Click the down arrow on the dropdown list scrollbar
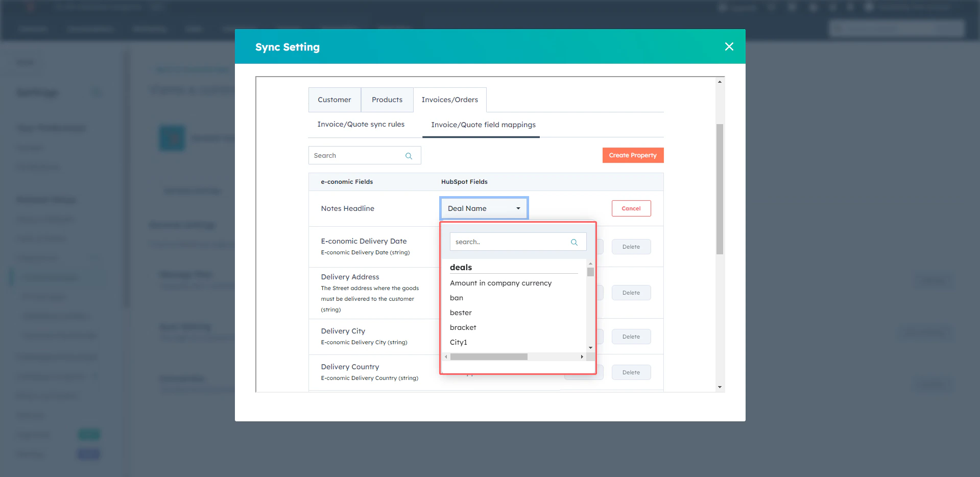980x477 pixels. (x=590, y=348)
